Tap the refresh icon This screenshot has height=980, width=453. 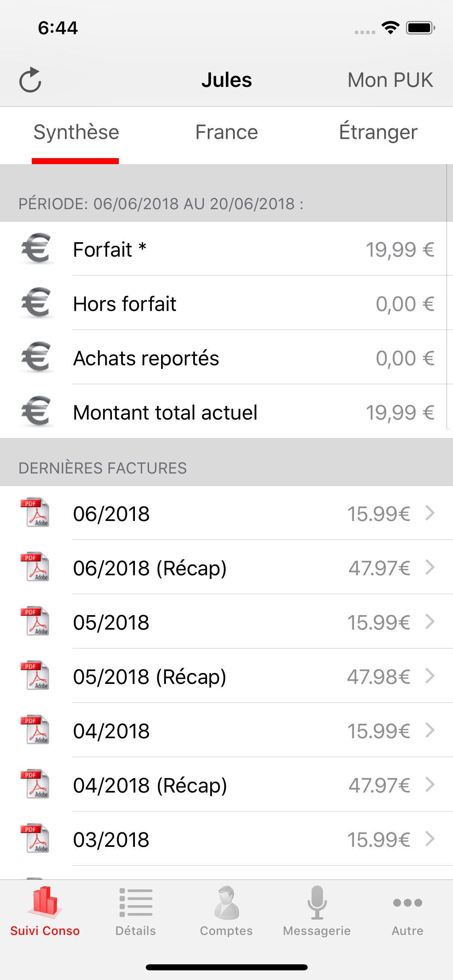pos(31,80)
